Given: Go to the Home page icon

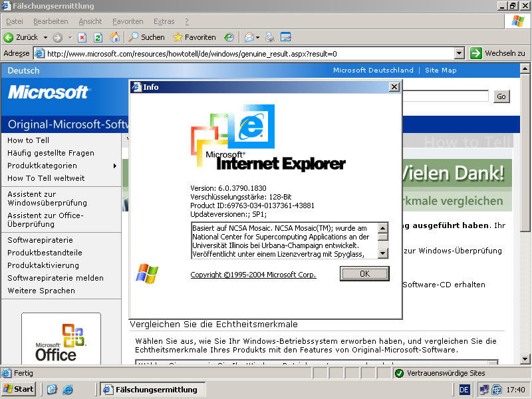Looking at the screenshot, I should click(x=114, y=37).
